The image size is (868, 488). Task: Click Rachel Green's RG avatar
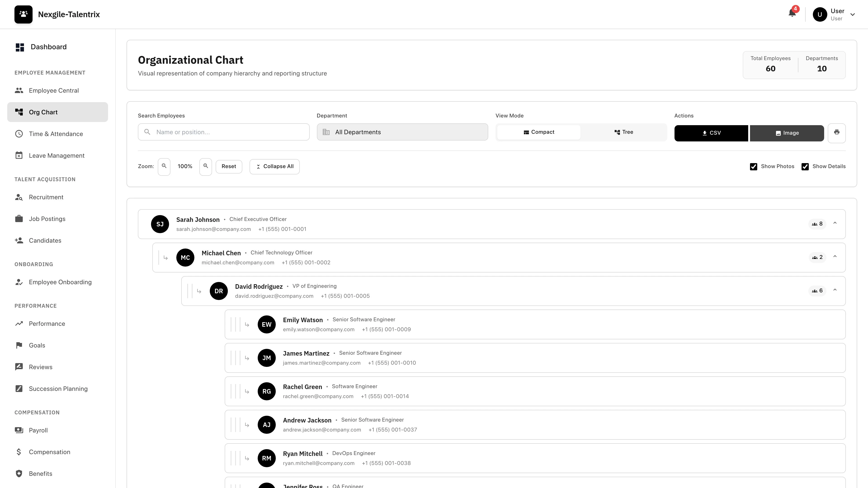267,391
